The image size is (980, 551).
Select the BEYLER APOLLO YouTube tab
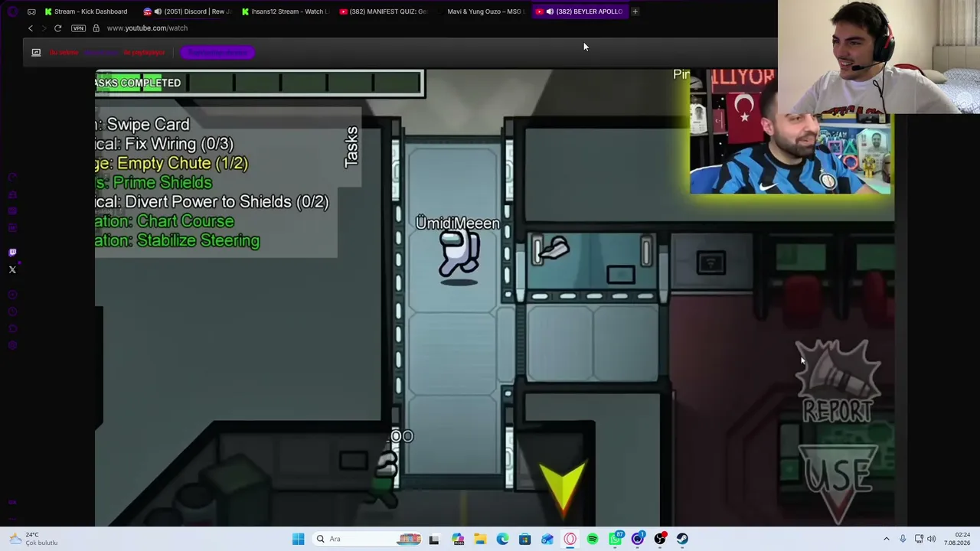(x=580, y=11)
